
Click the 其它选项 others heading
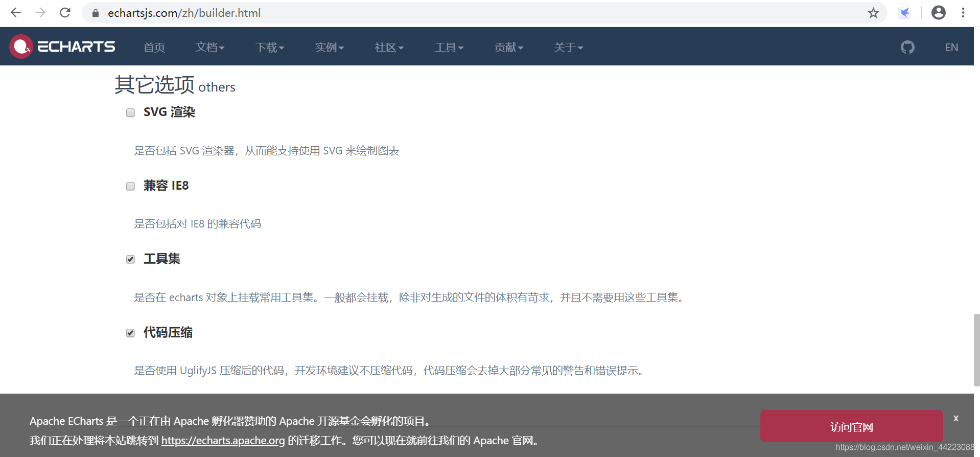click(175, 85)
